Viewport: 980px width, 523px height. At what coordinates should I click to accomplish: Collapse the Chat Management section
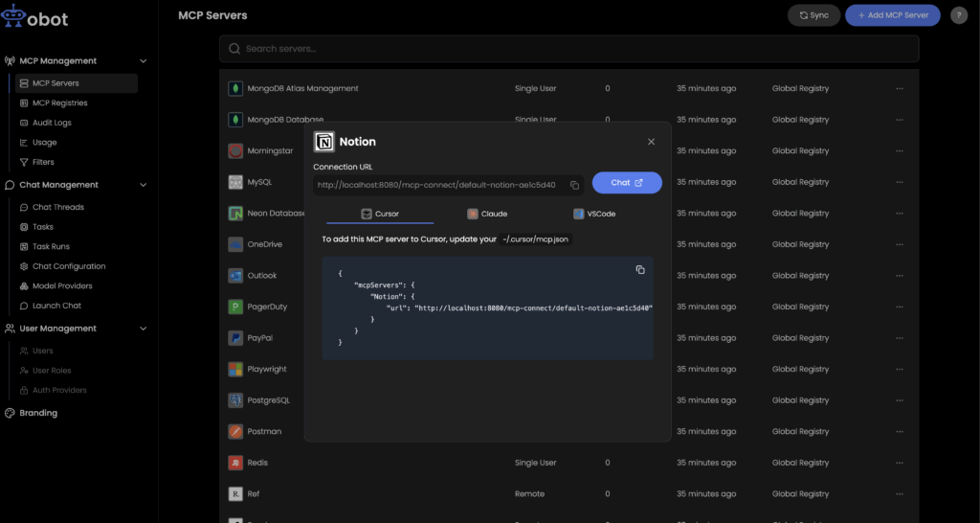click(x=144, y=185)
